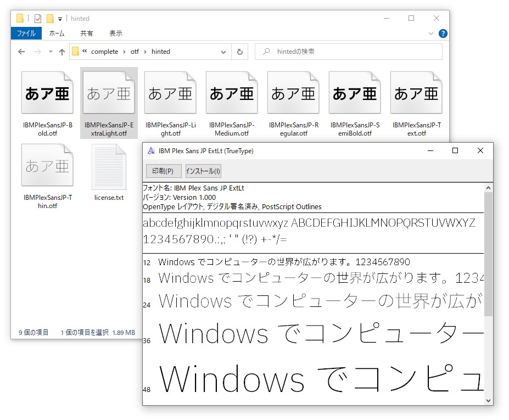Click the Up arrow to go to parent folder
The height and width of the screenshot is (420, 509).
(61, 51)
